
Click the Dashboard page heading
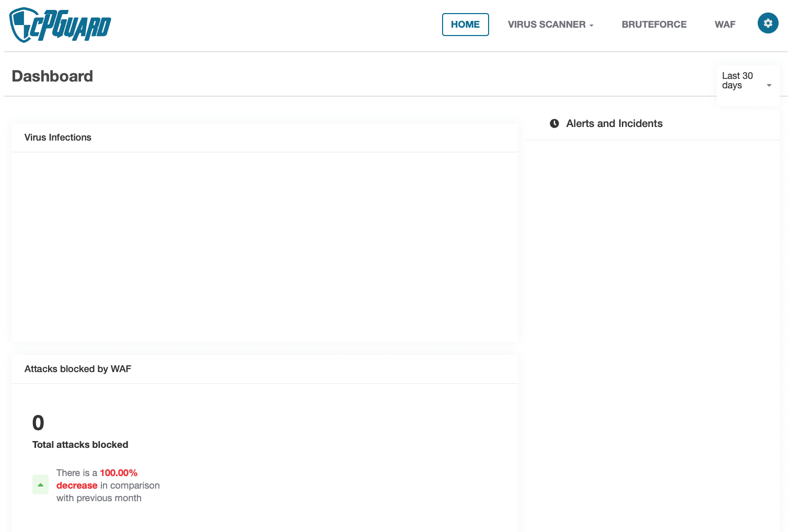coord(52,76)
